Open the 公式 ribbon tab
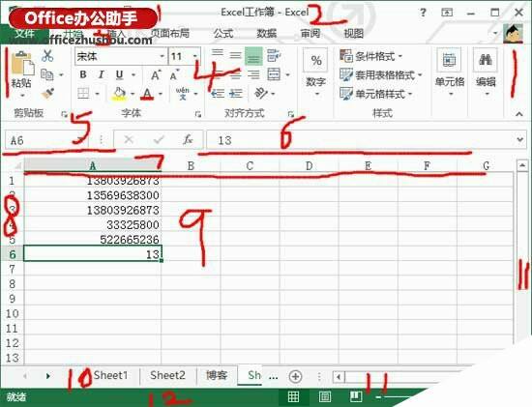This screenshot has width=532, height=407. coord(223,33)
